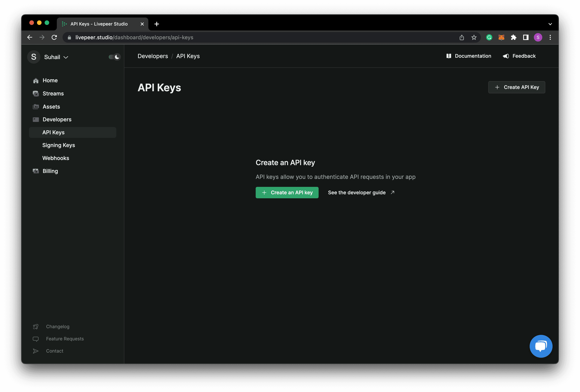Click the Create API Key button
This screenshot has height=392, width=580.
pyautogui.click(x=517, y=87)
